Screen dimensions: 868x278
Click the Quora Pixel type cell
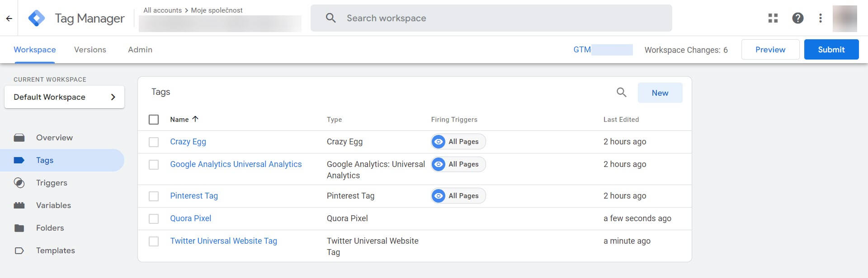[x=347, y=218]
